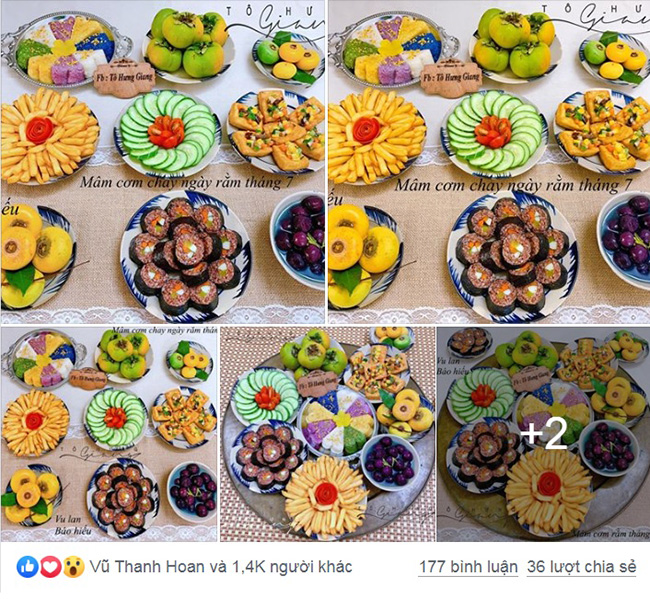Click the purple grapes bowl in top-right photo
This screenshot has height=599, width=650.
point(624,238)
